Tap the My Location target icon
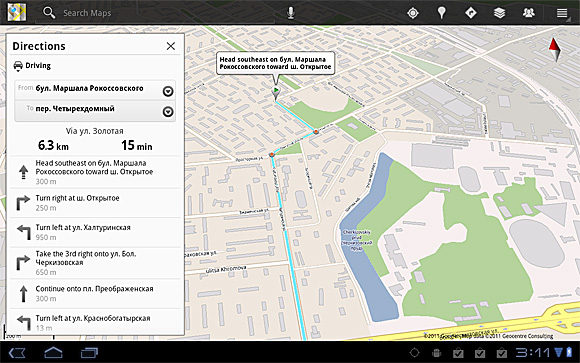This screenshot has height=363, width=580. coord(413,13)
